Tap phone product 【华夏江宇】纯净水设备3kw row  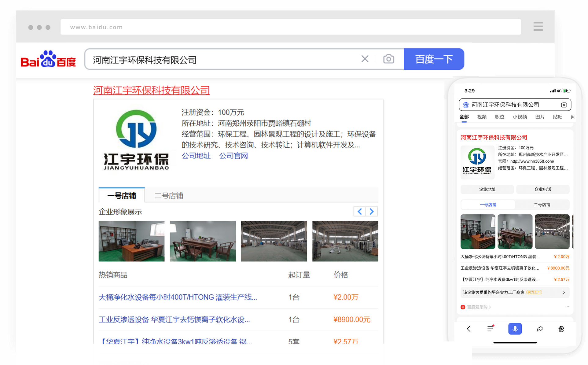(x=515, y=279)
